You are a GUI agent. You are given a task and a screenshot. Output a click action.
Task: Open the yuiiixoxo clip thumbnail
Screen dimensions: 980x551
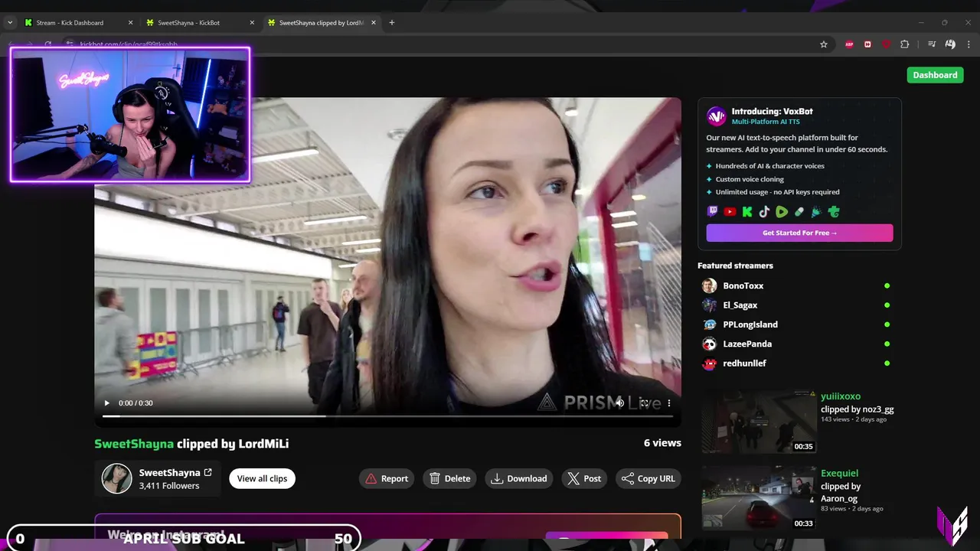759,422
